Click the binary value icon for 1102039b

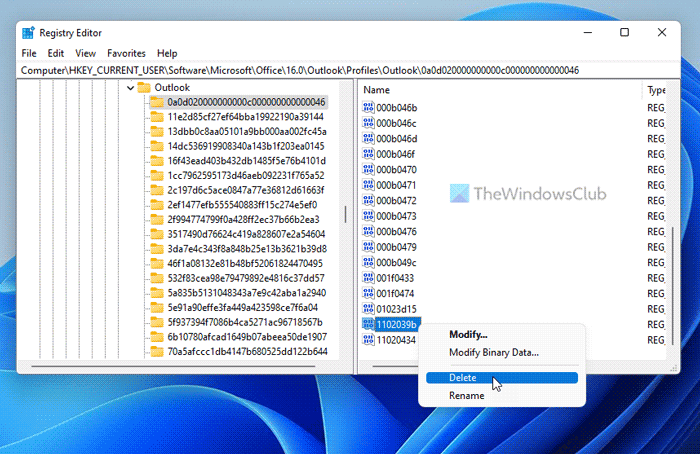[x=368, y=324]
